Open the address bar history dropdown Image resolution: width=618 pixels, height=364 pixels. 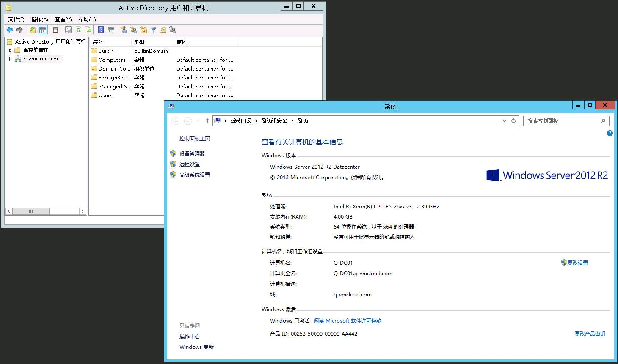[x=504, y=121]
